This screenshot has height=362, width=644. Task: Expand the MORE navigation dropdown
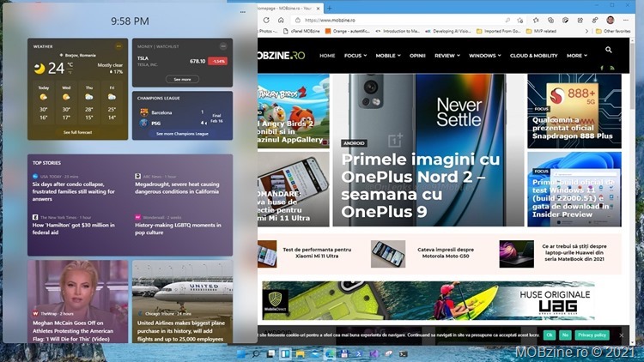(x=577, y=56)
